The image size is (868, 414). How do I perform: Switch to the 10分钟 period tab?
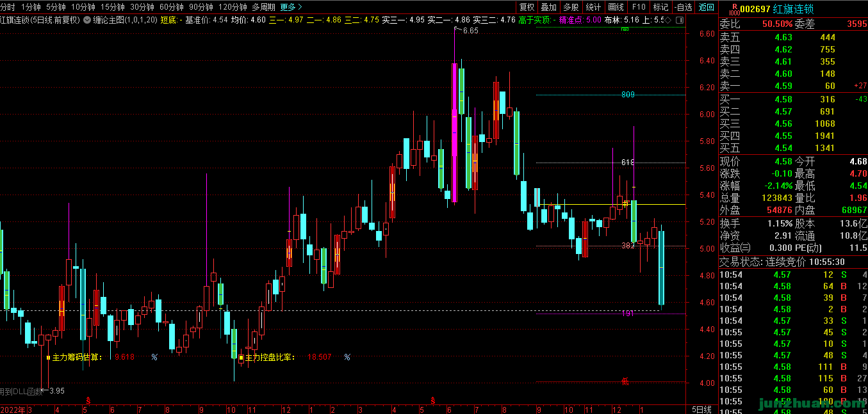point(83,7)
